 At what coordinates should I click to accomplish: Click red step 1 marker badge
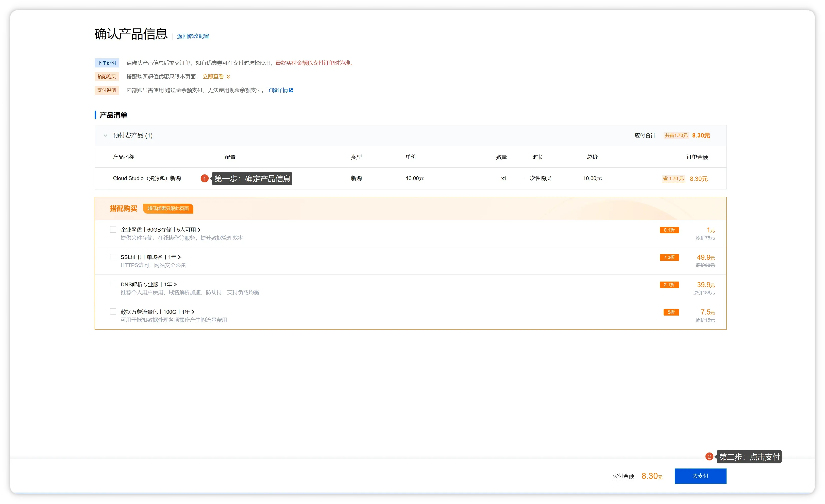coord(205,179)
